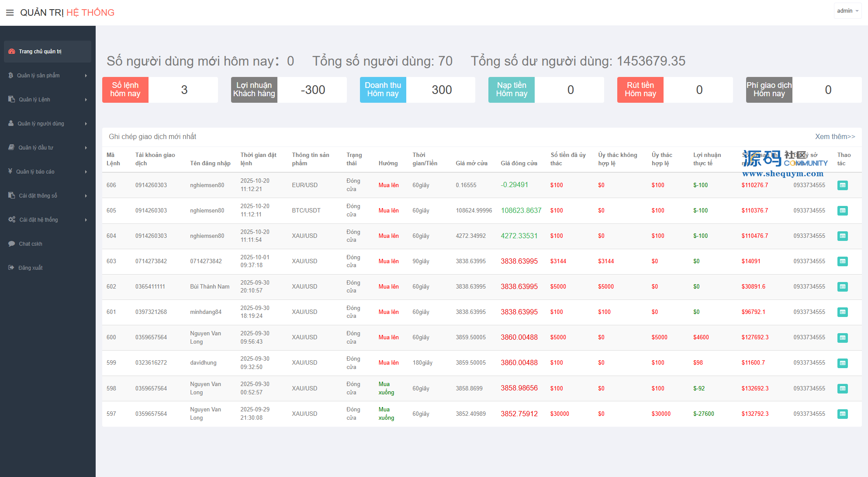This screenshot has height=477, width=868.
Task: Click the Xem thêm>> link
Action: 834,136
